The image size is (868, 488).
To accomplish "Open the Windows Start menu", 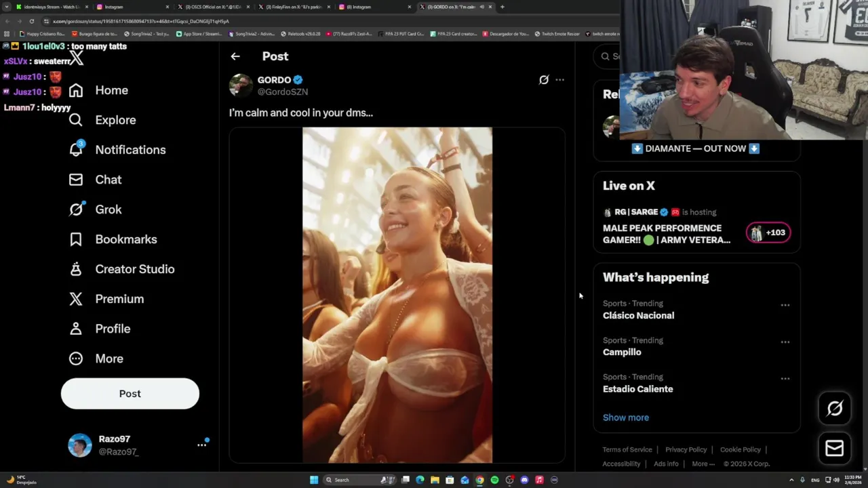I will [x=314, y=480].
